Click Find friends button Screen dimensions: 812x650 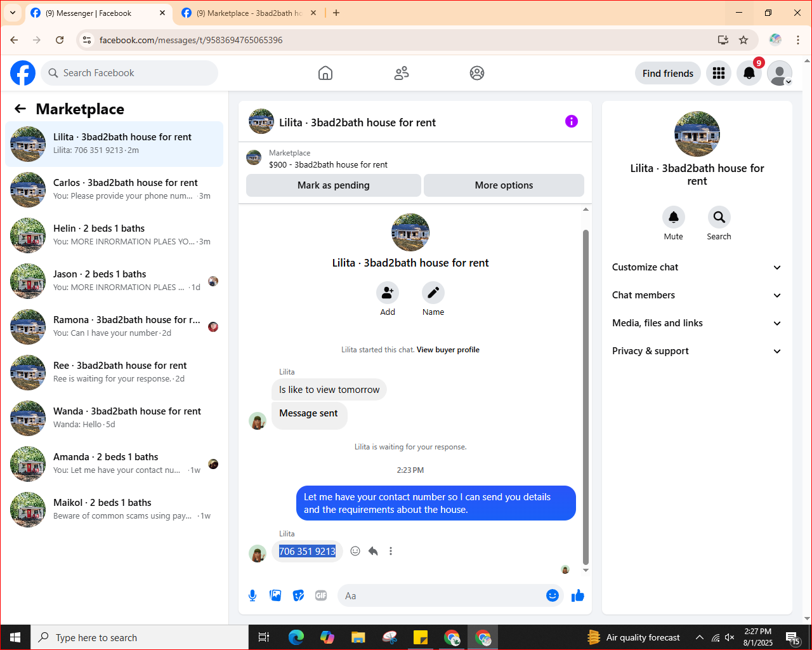coord(668,73)
